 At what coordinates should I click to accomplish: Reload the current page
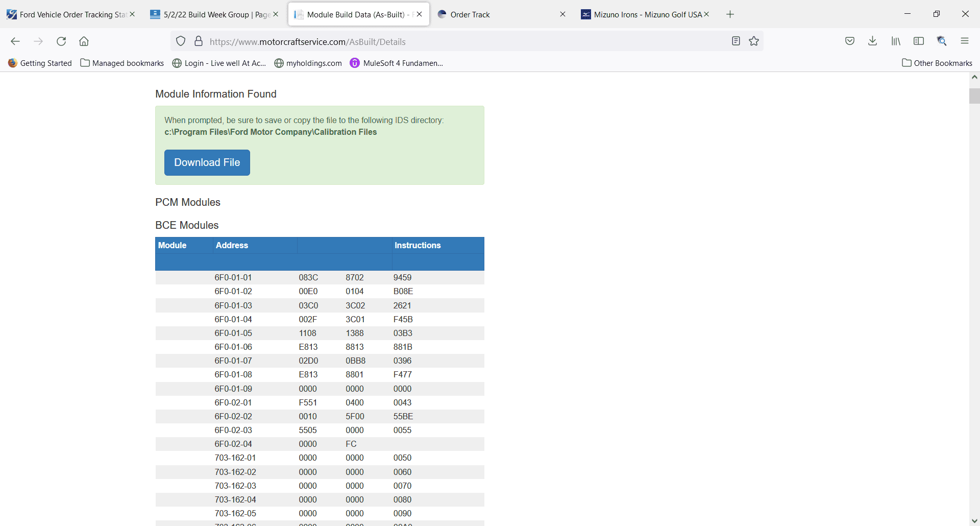point(61,41)
